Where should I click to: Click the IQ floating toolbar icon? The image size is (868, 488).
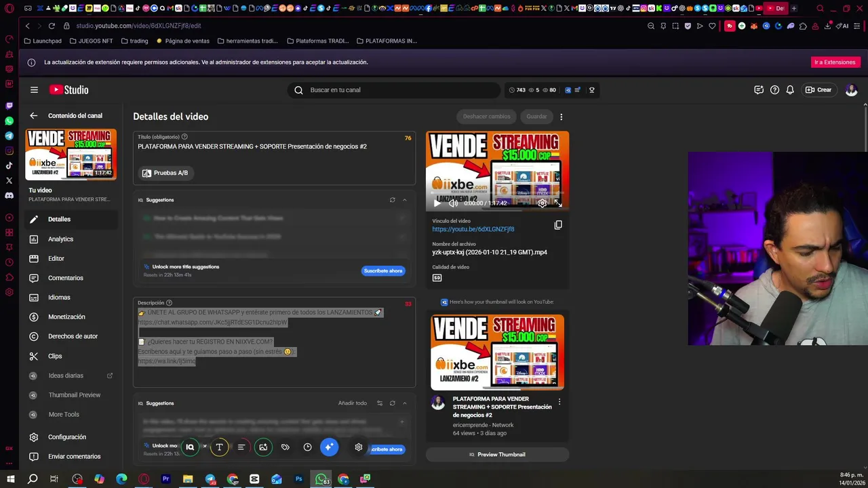[190, 447]
